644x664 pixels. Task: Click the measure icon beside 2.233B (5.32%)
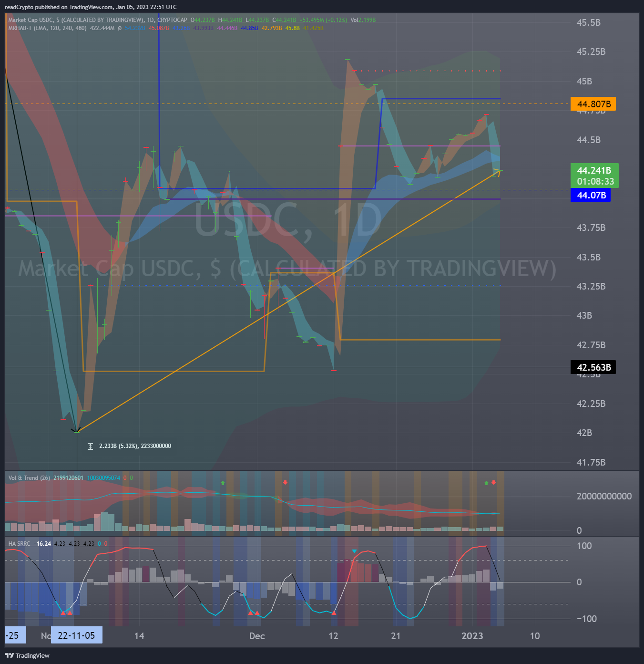click(90, 446)
